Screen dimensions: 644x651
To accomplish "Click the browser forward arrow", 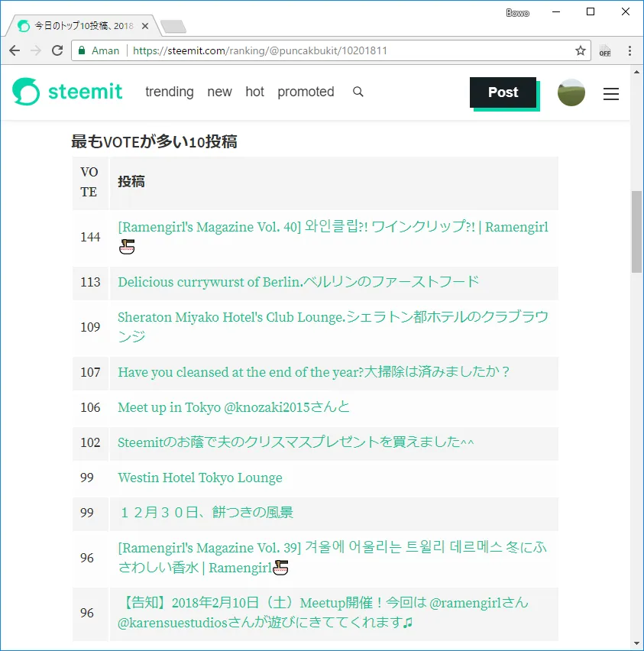I will coord(36,50).
